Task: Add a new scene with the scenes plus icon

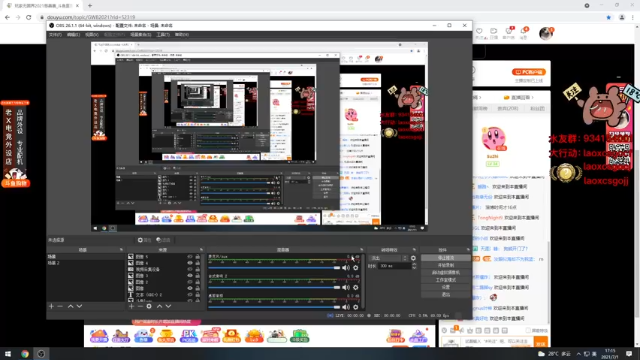Action: click(51, 306)
